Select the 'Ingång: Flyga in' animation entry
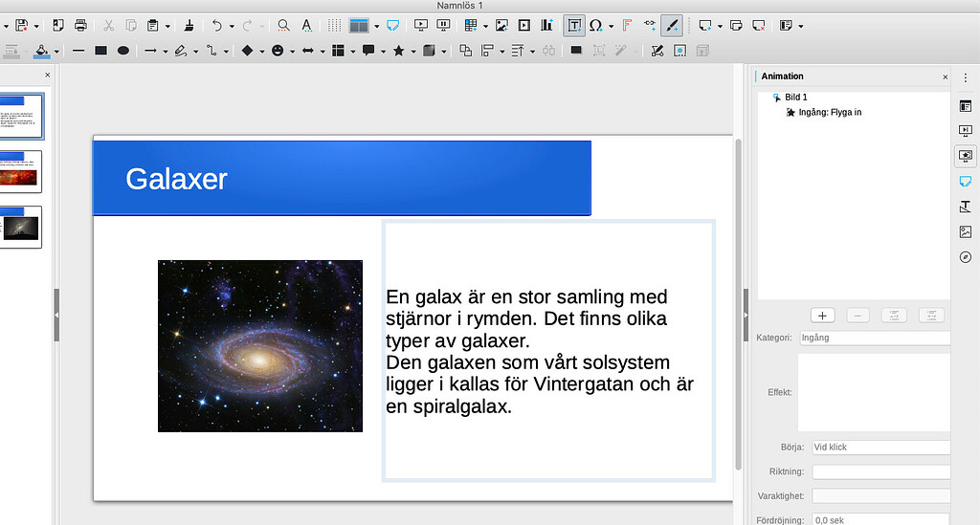Screen dimensions: 980x525 pos(830,113)
